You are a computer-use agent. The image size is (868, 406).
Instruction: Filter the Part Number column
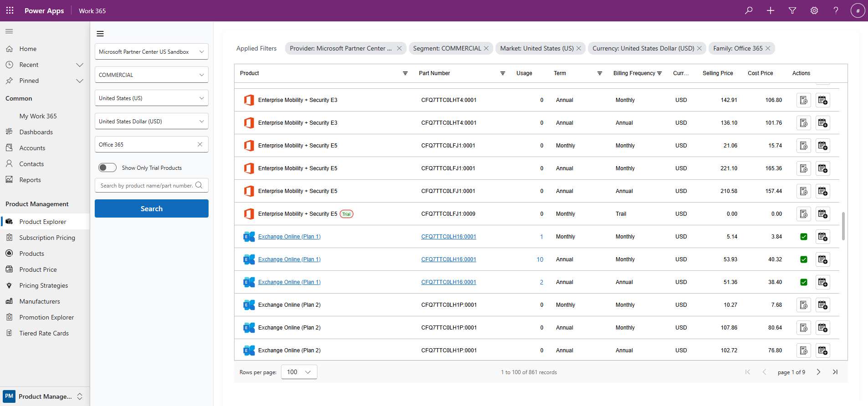tap(503, 73)
